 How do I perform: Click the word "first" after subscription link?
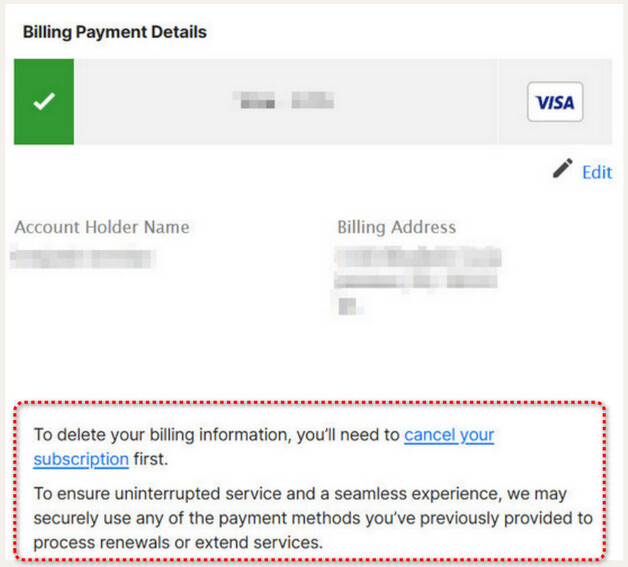click(x=150, y=459)
